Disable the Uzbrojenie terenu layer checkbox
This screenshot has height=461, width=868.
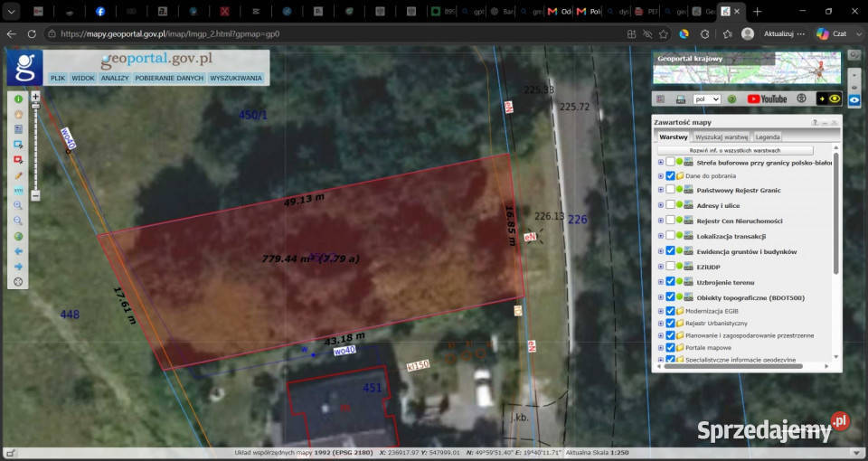click(670, 282)
